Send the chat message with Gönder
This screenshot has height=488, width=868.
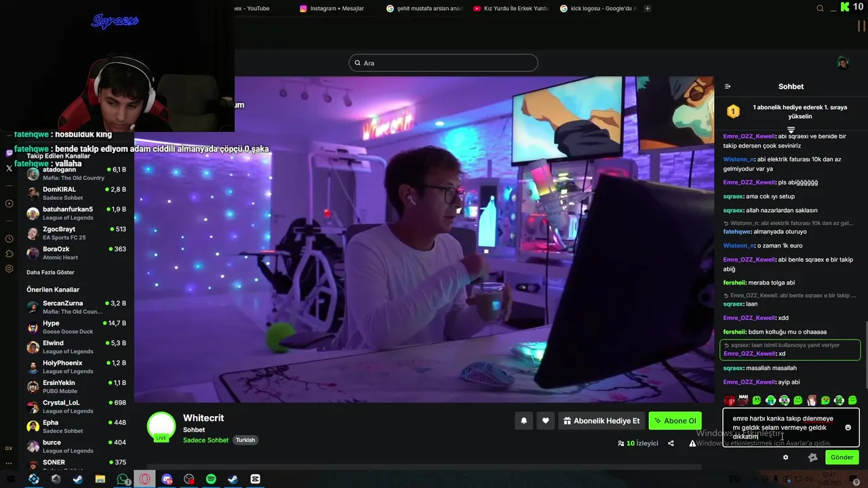pyautogui.click(x=842, y=457)
